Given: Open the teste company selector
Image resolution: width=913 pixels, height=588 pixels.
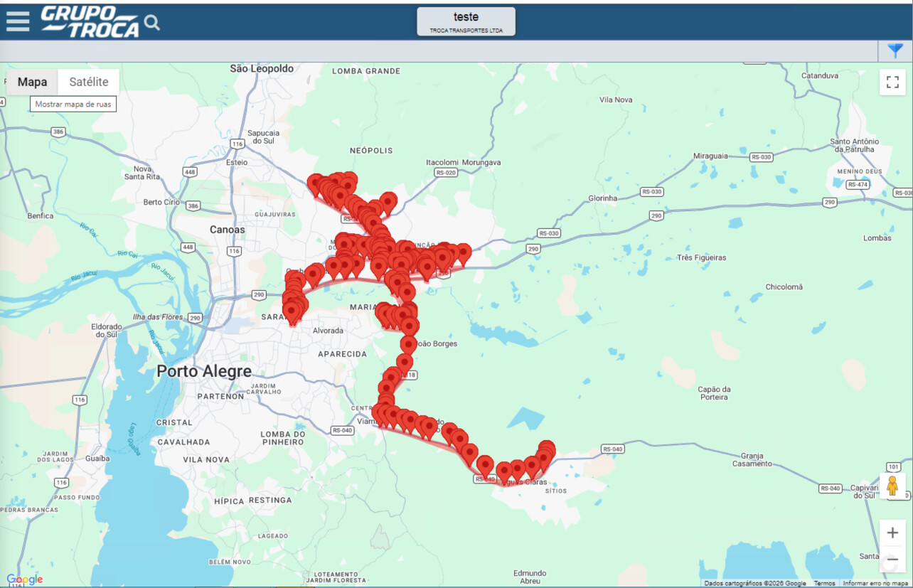Looking at the screenshot, I should tap(466, 21).
